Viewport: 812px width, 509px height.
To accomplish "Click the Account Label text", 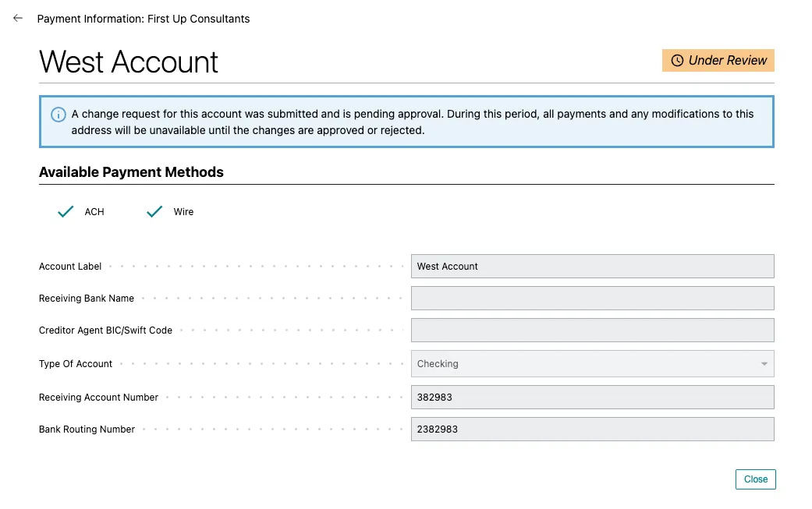I will tap(70, 267).
